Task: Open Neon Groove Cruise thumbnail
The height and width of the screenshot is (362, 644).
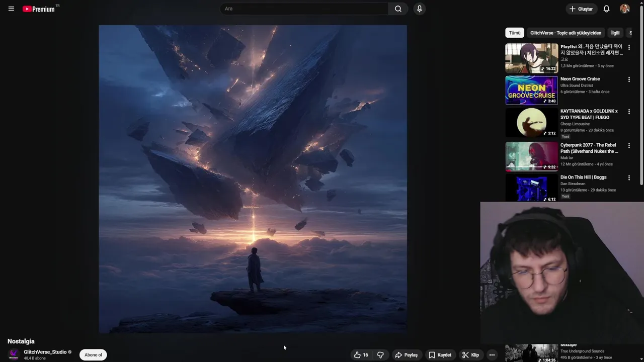Action: (x=531, y=90)
